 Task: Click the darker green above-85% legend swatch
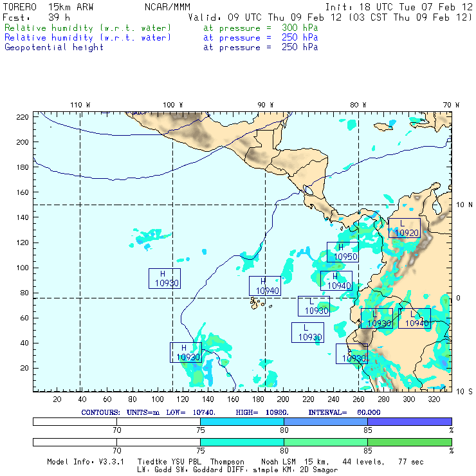pyautogui.click(x=410, y=442)
